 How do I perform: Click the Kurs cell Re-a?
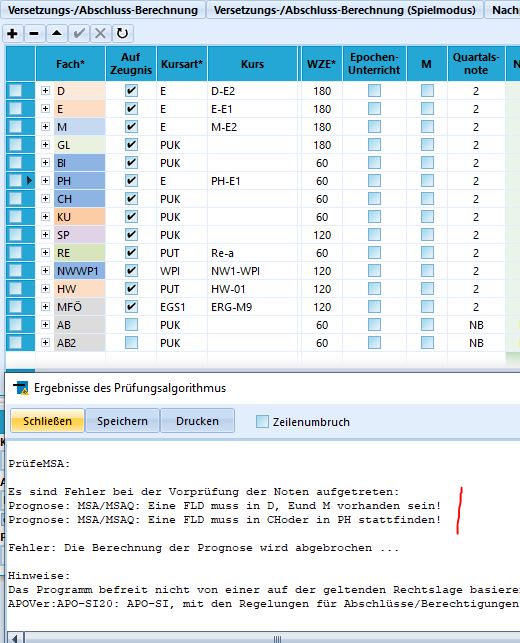(253, 253)
